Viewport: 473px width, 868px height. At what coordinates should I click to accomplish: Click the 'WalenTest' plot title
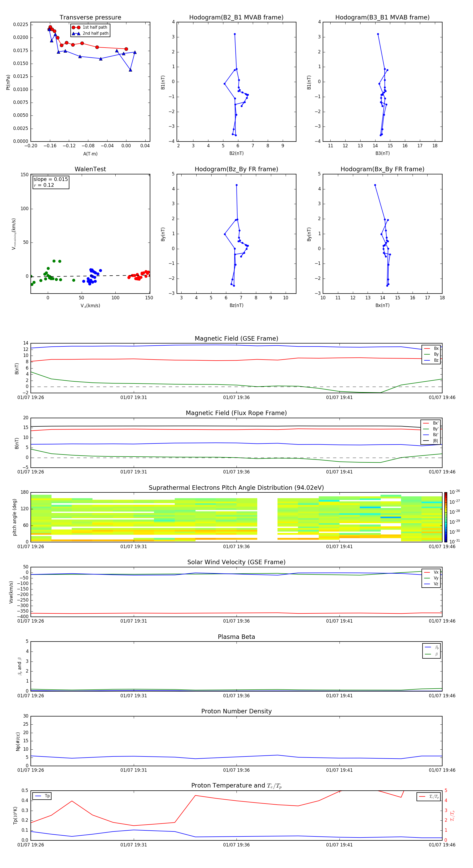pyautogui.click(x=90, y=169)
